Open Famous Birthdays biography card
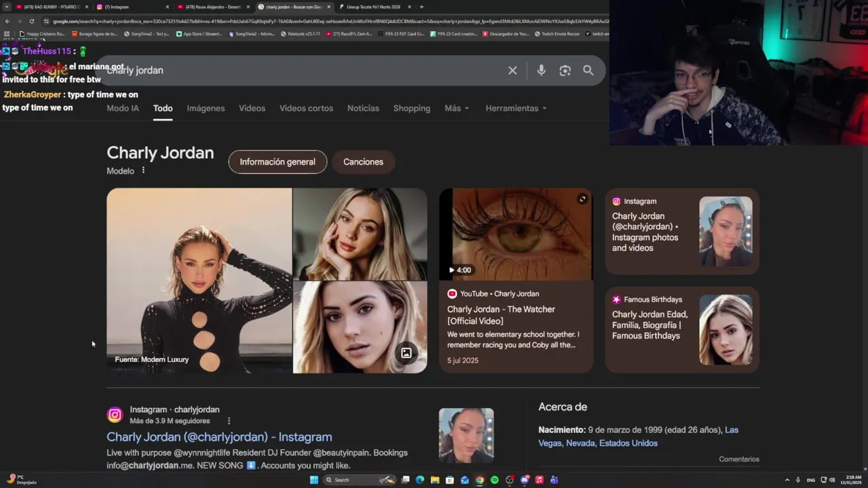 coord(682,329)
